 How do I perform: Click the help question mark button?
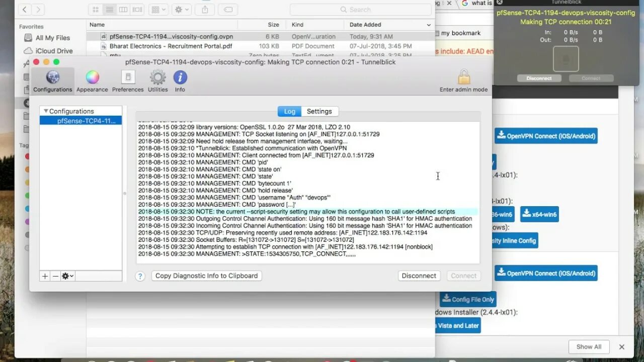[x=140, y=276]
